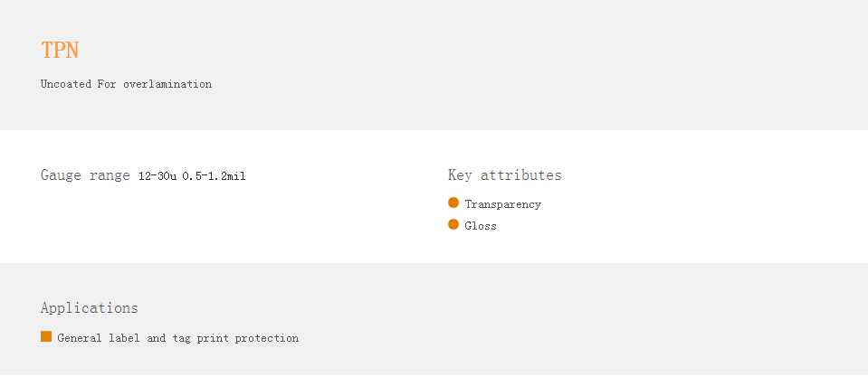Image resolution: width=868 pixels, height=377 pixels.
Task: Click the orange TPN product title
Action: point(60,51)
